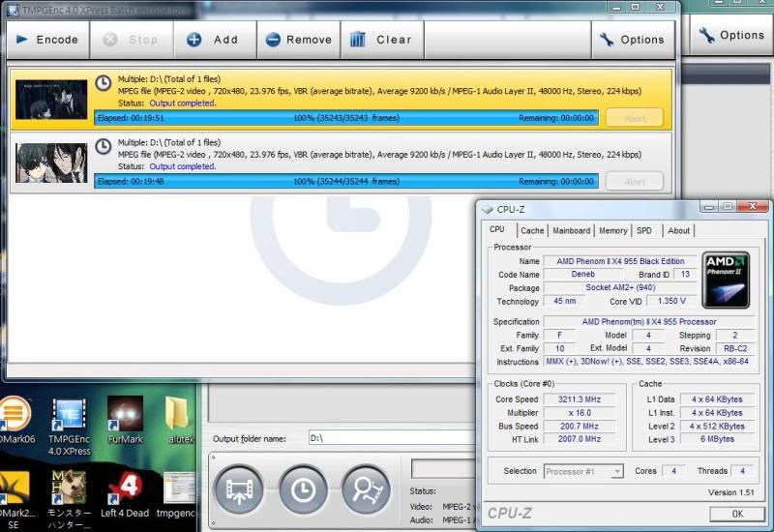
Task: Click the AMD Phenom II logo in CPU-Z
Action: (x=726, y=280)
